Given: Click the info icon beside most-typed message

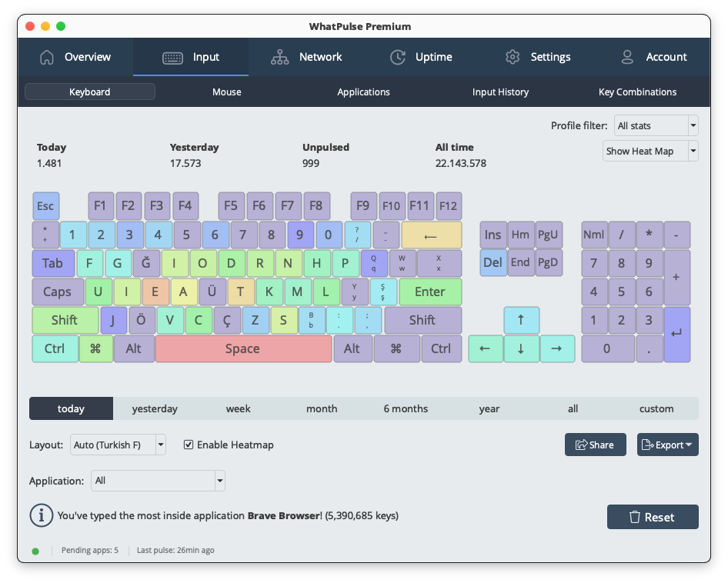Looking at the screenshot, I should pos(41,515).
